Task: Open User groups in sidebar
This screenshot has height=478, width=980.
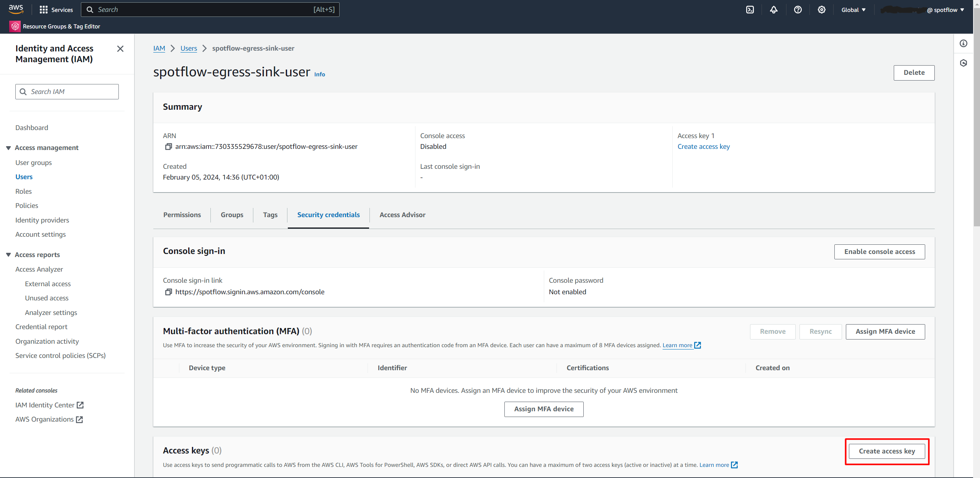Action: (33, 163)
